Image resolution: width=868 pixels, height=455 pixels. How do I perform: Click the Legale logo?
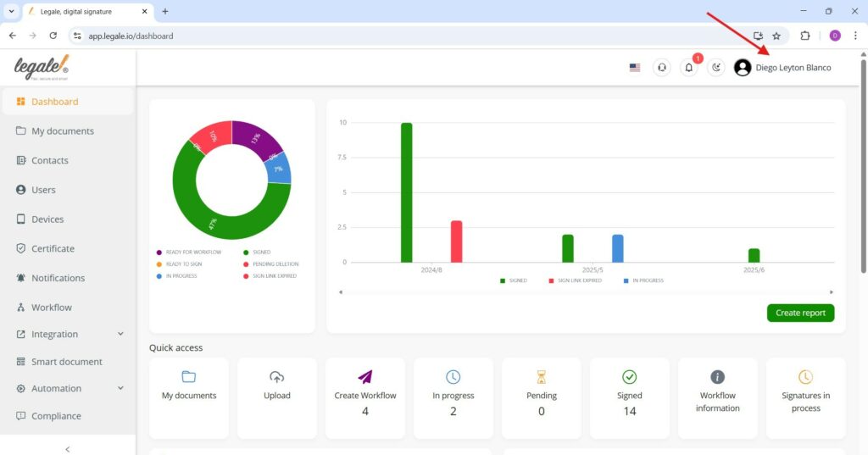pos(42,68)
